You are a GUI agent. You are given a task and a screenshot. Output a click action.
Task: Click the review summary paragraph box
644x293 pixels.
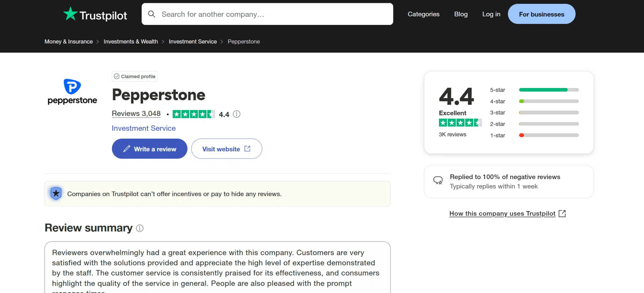coord(217,267)
